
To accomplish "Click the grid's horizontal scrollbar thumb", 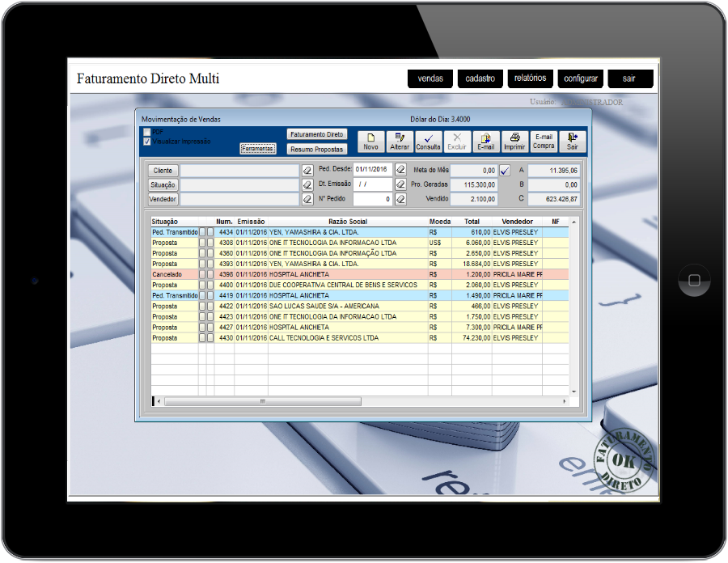I will pyautogui.click(x=263, y=401).
